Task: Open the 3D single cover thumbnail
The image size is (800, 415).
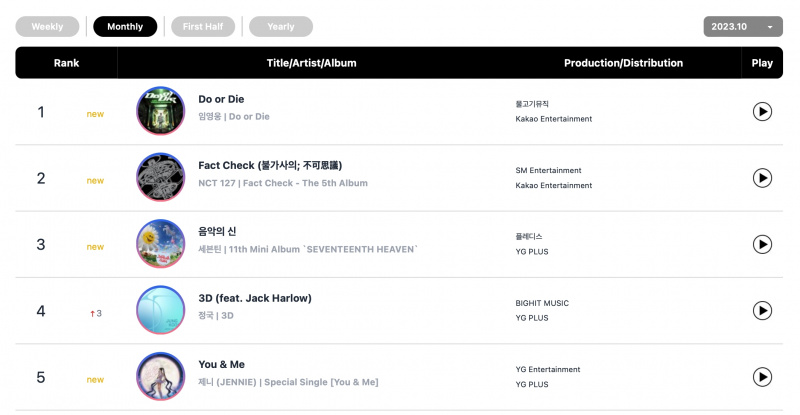Action: pos(161,310)
